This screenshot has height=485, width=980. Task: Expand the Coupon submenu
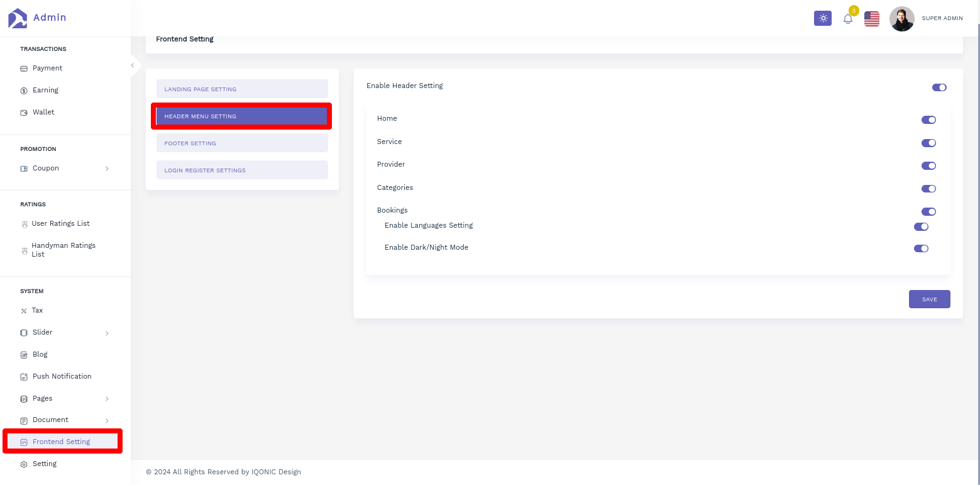(x=107, y=169)
